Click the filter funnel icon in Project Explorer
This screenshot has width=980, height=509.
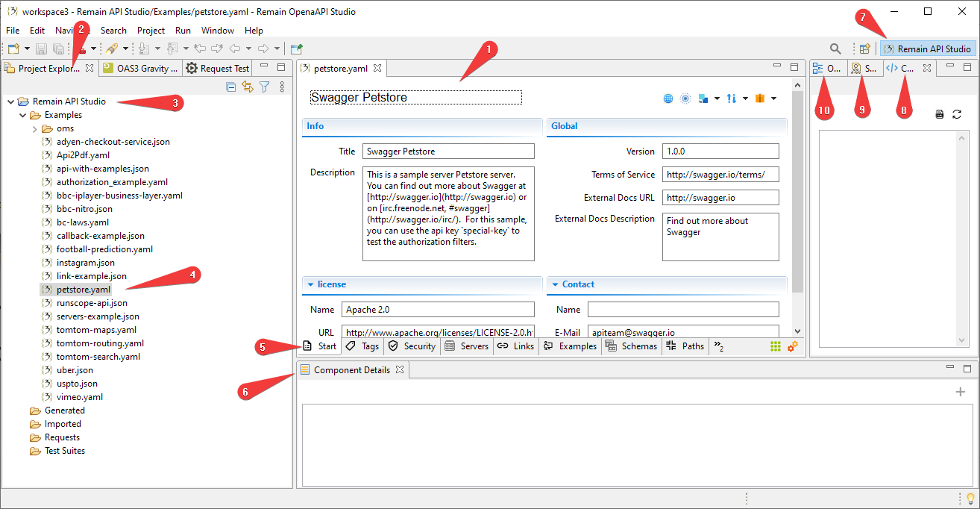click(264, 87)
